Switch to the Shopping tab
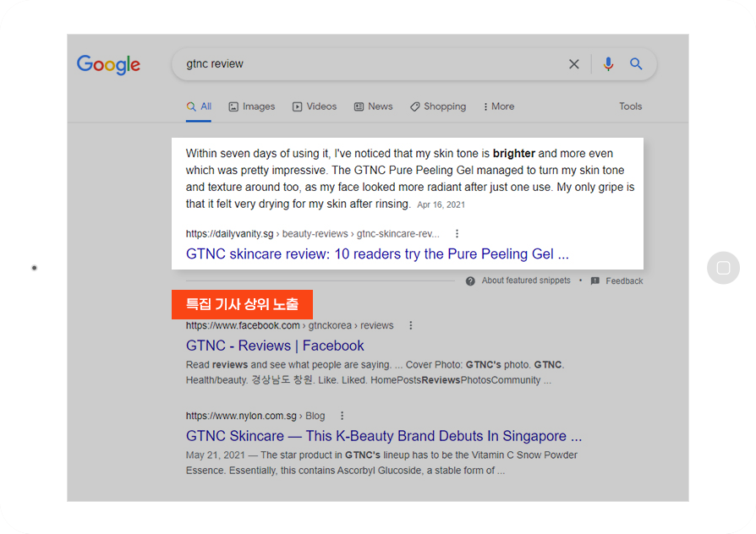This screenshot has height=534, width=756. click(438, 106)
